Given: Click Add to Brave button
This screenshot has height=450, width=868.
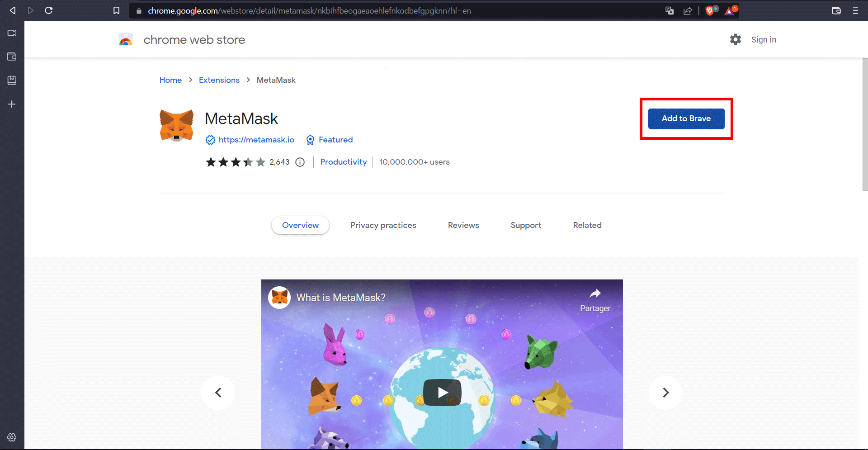Looking at the screenshot, I should coord(686,118).
